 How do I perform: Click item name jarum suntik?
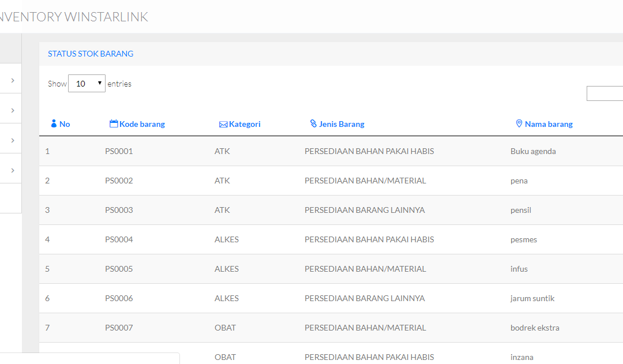(532, 298)
